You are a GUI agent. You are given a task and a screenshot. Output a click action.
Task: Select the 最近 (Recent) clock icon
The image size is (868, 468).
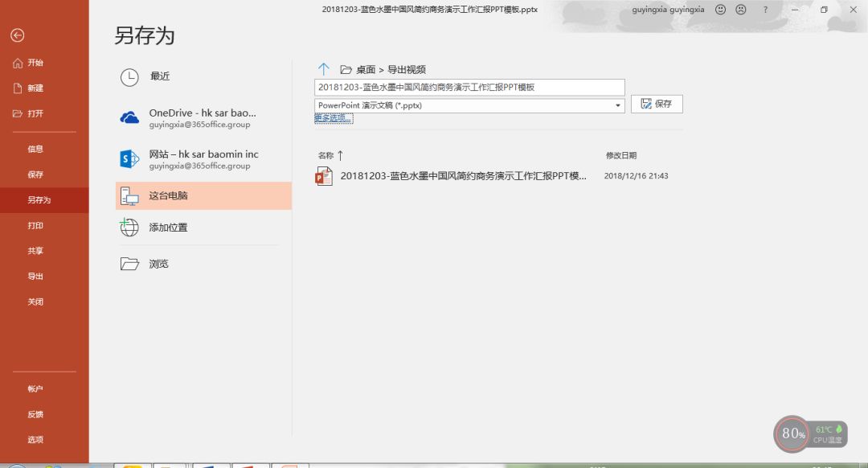pyautogui.click(x=129, y=77)
